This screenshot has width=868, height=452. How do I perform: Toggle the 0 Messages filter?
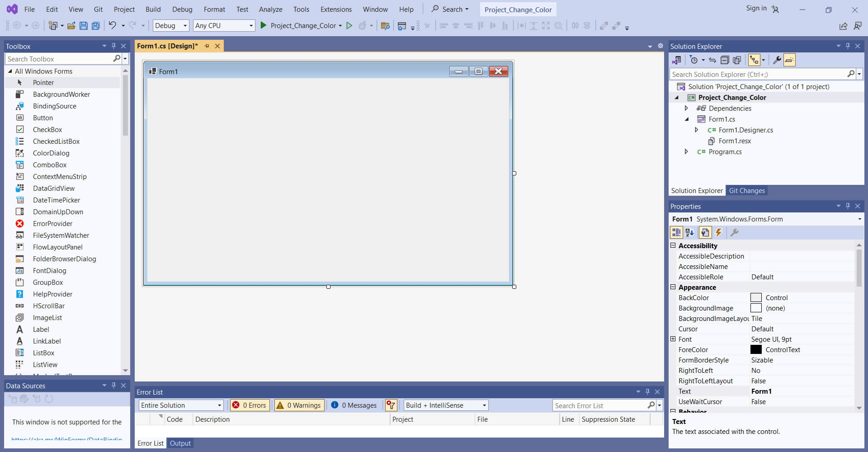point(354,405)
